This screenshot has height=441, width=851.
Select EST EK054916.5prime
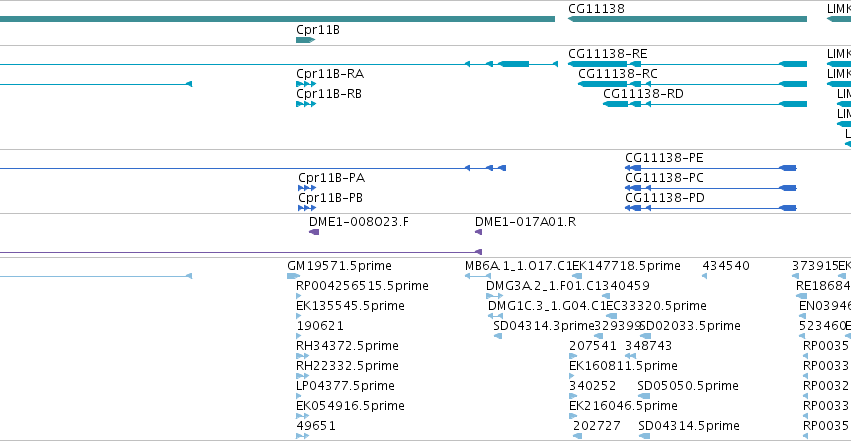(350, 406)
